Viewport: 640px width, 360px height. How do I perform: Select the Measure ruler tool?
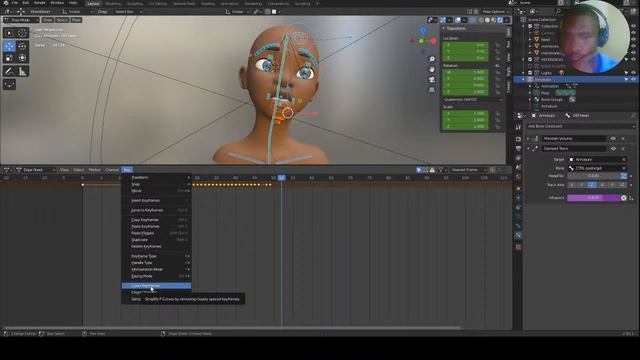click(x=22, y=71)
